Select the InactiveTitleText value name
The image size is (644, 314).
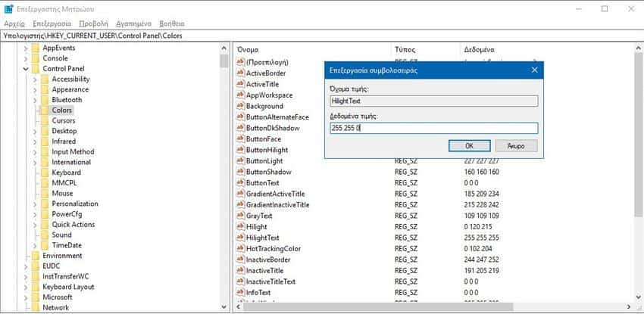click(270, 281)
